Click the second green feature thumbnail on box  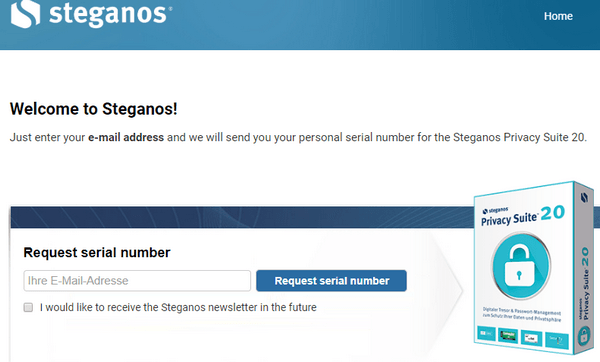(508, 336)
